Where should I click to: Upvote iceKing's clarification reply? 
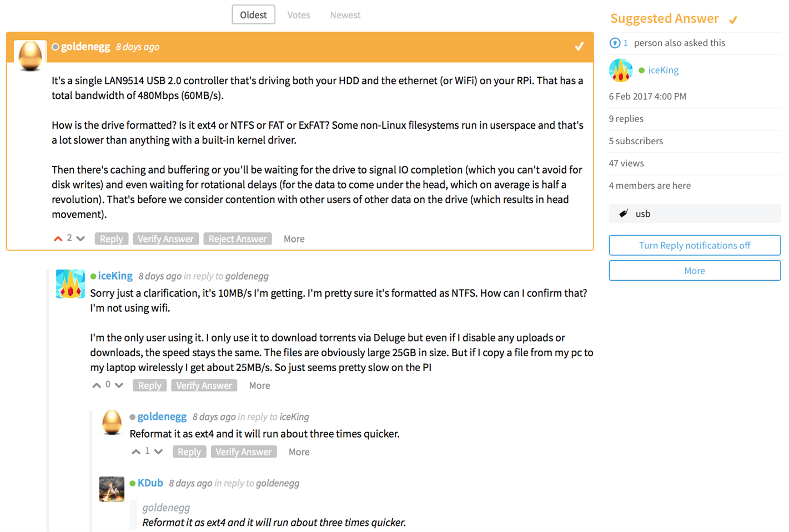[97, 385]
